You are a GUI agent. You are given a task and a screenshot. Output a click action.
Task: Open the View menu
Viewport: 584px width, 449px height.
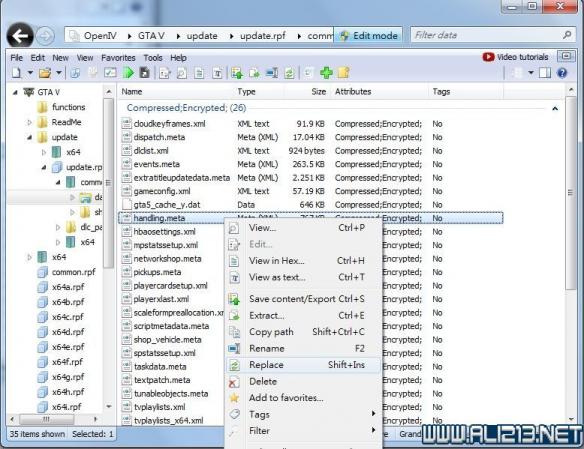pyautogui.click(x=85, y=58)
